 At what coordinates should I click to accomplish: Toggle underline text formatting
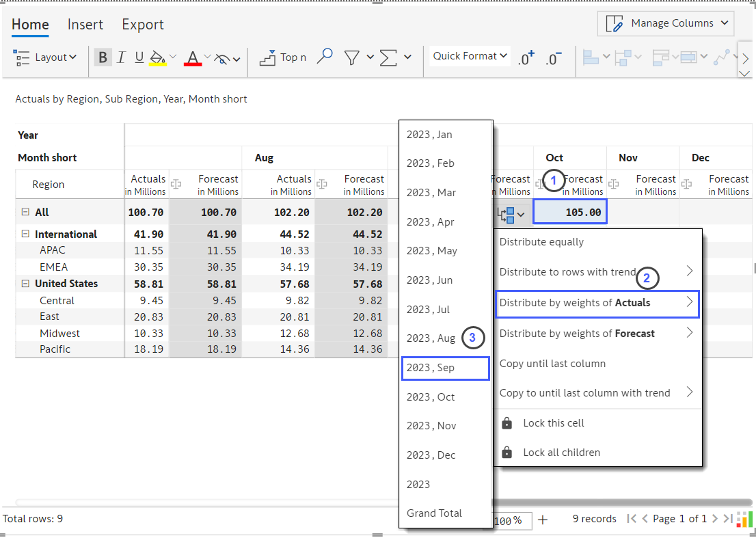pyautogui.click(x=139, y=57)
